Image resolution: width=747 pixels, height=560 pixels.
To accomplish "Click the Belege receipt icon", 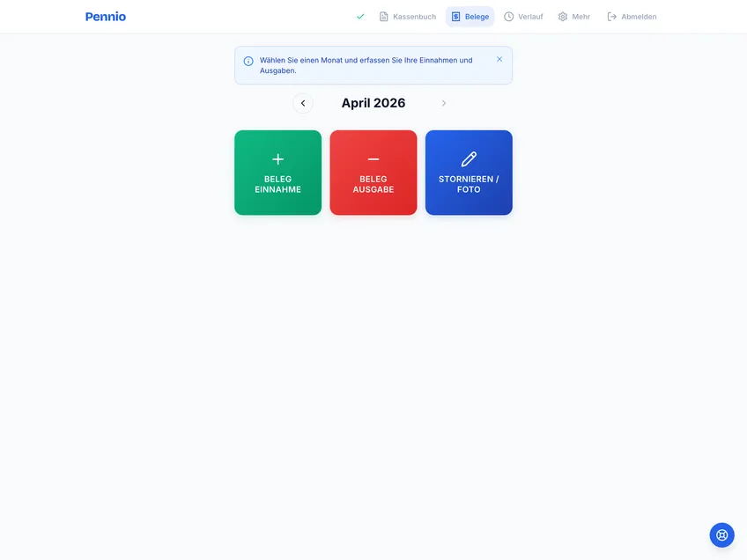I will (455, 17).
